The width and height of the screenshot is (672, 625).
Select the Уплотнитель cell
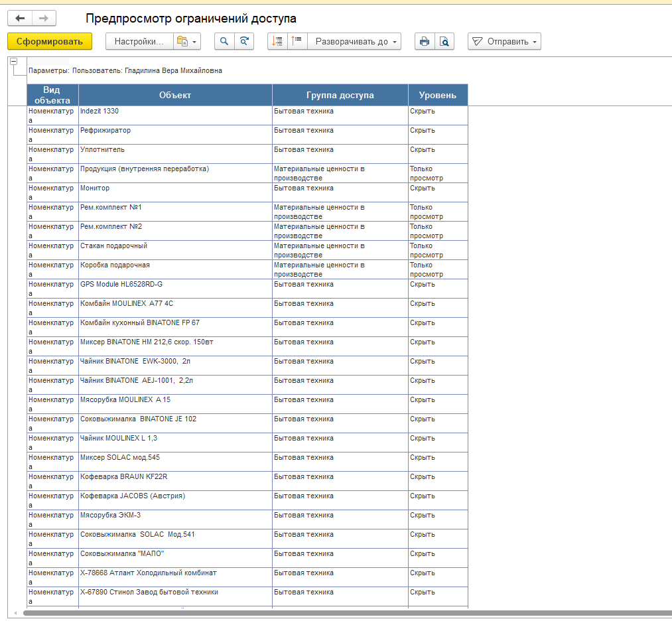[175, 155]
